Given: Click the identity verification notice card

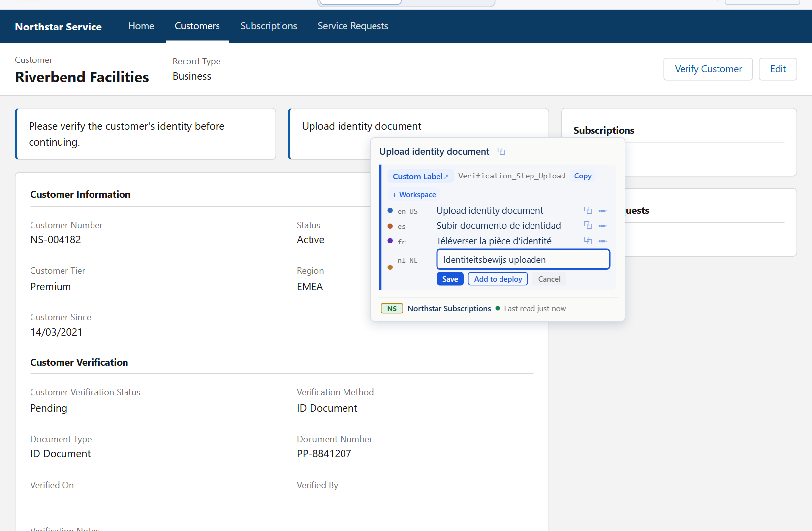Looking at the screenshot, I should pyautogui.click(x=145, y=134).
